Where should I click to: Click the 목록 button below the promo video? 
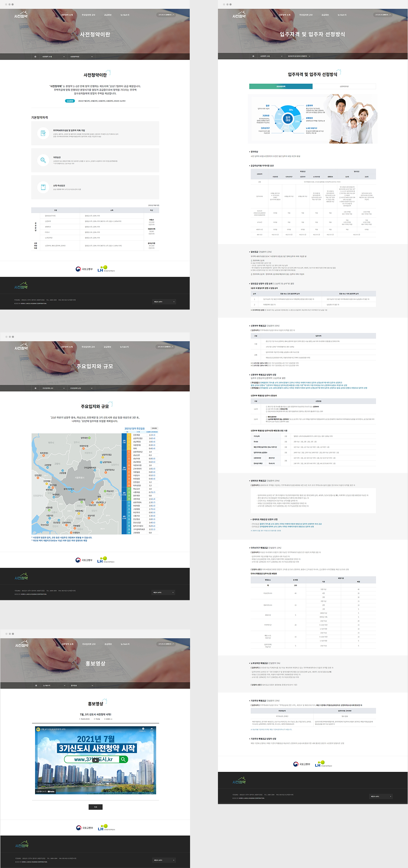click(96, 807)
